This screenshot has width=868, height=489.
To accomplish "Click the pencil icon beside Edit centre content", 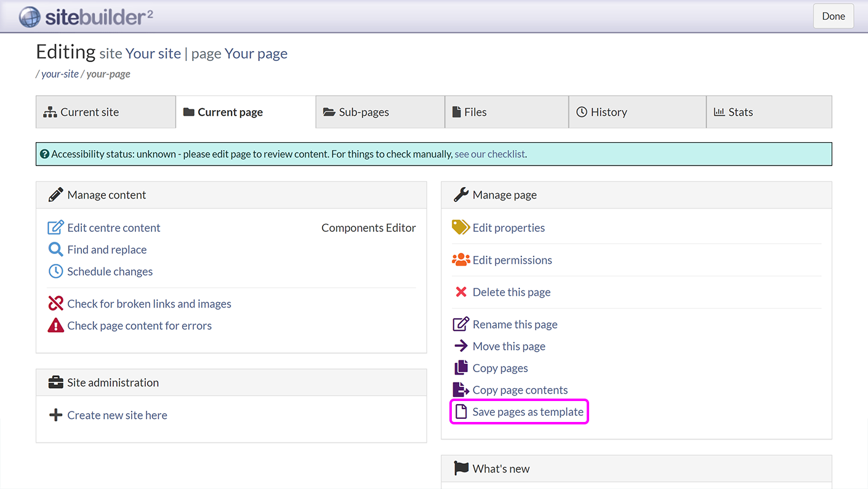I will coord(55,228).
